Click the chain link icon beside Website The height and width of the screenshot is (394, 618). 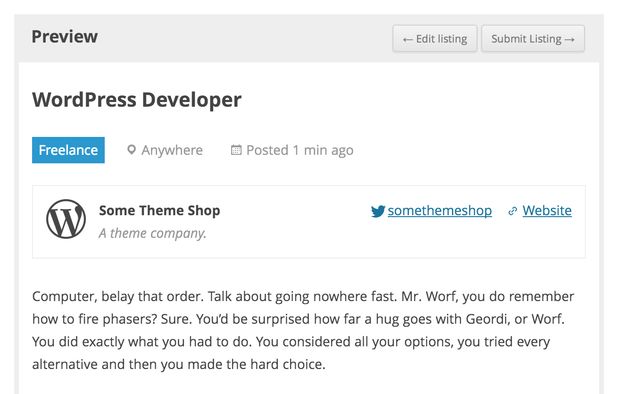(512, 211)
